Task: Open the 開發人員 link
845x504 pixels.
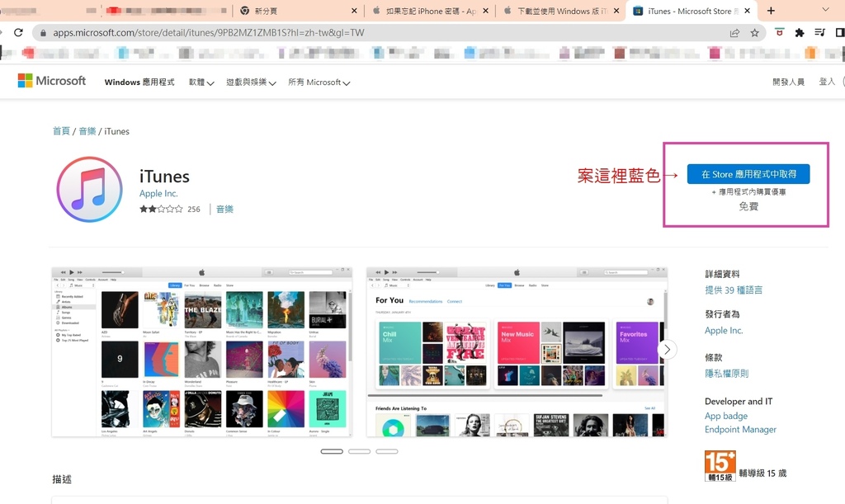Action: pyautogui.click(x=788, y=82)
